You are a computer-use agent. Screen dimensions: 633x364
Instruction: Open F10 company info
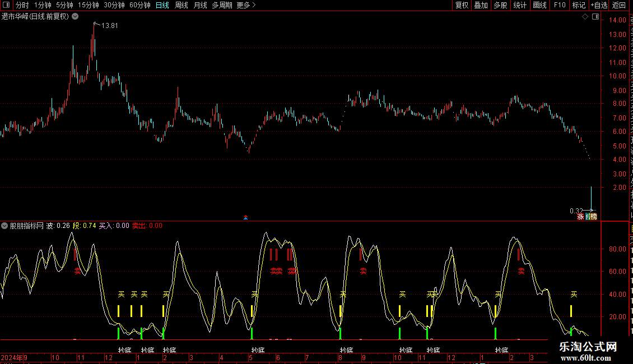[560, 5]
